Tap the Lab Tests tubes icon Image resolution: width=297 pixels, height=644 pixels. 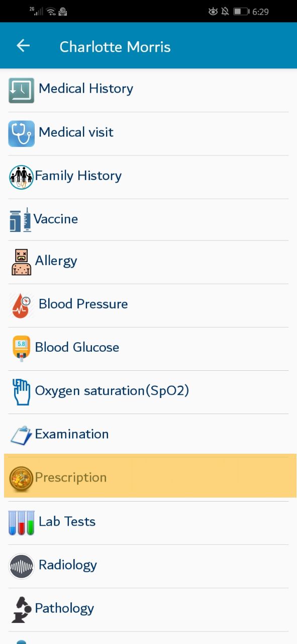(21, 523)
